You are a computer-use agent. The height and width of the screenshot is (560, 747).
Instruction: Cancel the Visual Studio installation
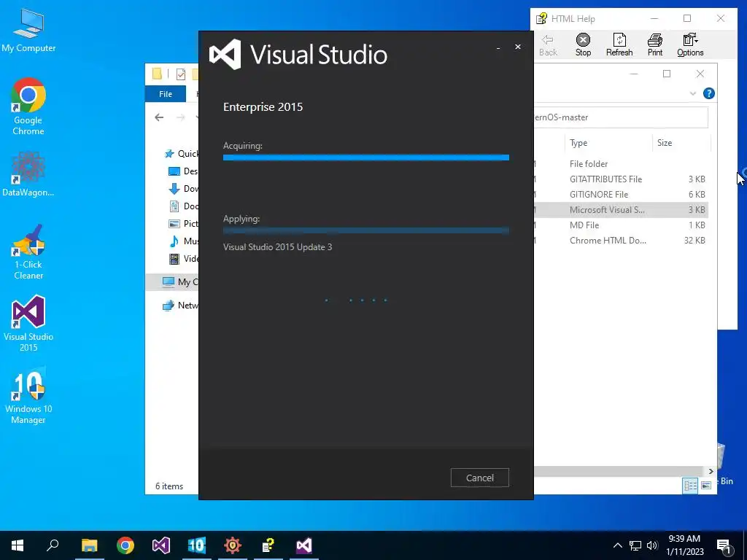[480, 478]
